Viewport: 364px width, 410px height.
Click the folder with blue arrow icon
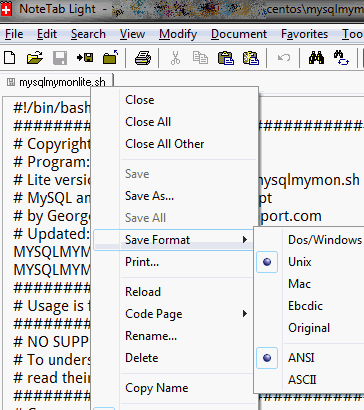tap(111, 57)
